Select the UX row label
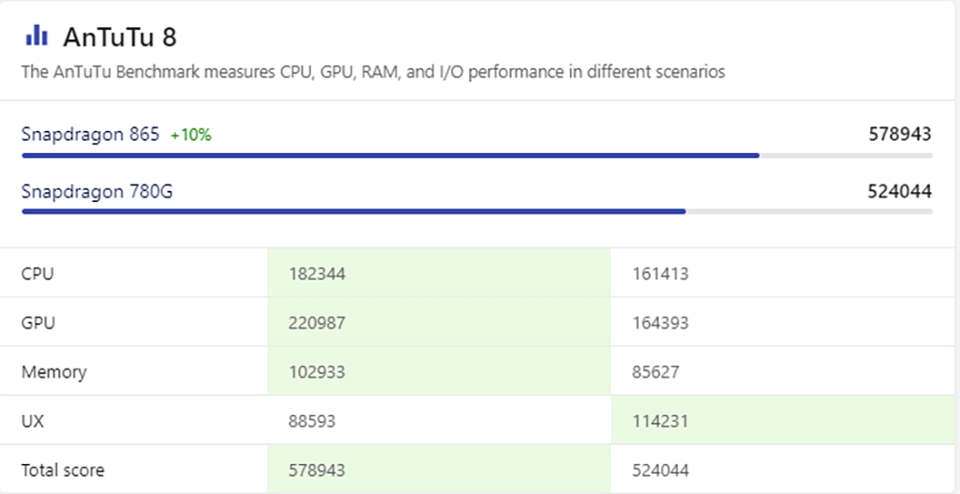Viewport: 960px width, 494px height. [32, 421]
